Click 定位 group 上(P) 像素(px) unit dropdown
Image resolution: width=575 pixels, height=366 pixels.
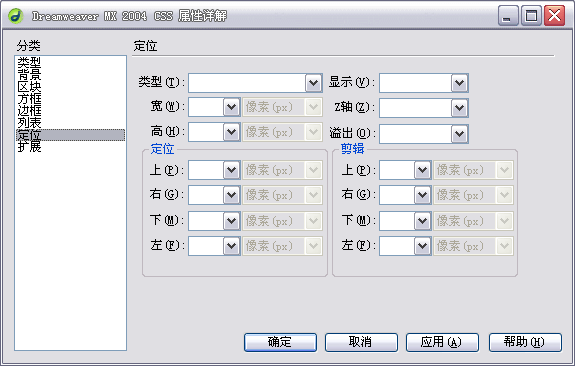[282, 170]
